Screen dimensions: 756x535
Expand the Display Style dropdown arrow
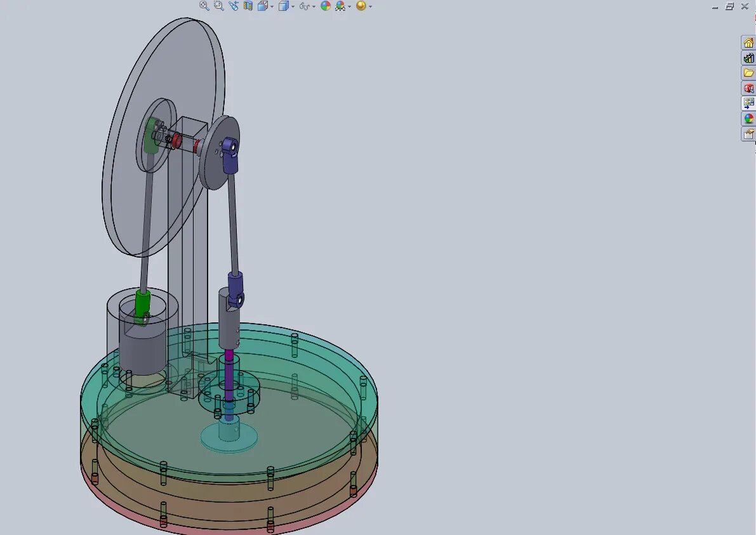coord(293,7)
